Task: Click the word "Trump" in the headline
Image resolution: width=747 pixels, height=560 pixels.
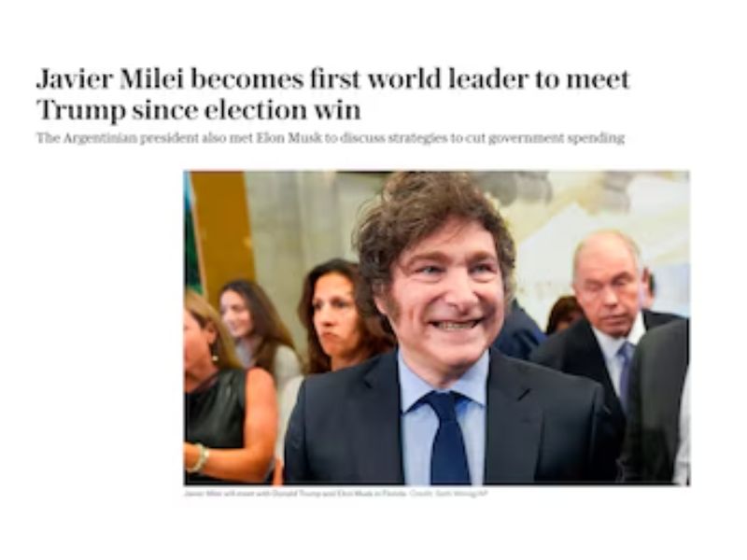Action: coord(81,110)
